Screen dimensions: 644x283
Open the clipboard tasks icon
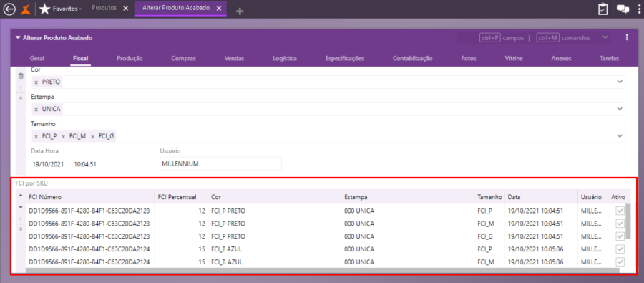pyautogui.click(x=603, y=9)
